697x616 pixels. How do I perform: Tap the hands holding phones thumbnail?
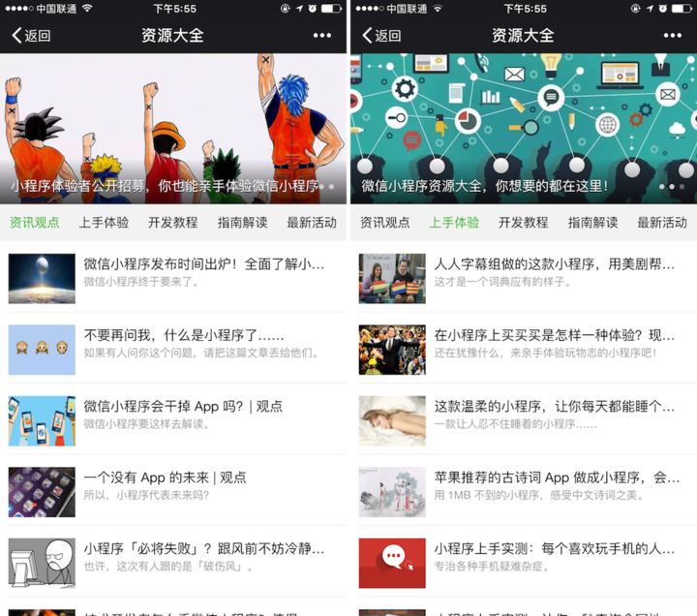click(42, 420)
